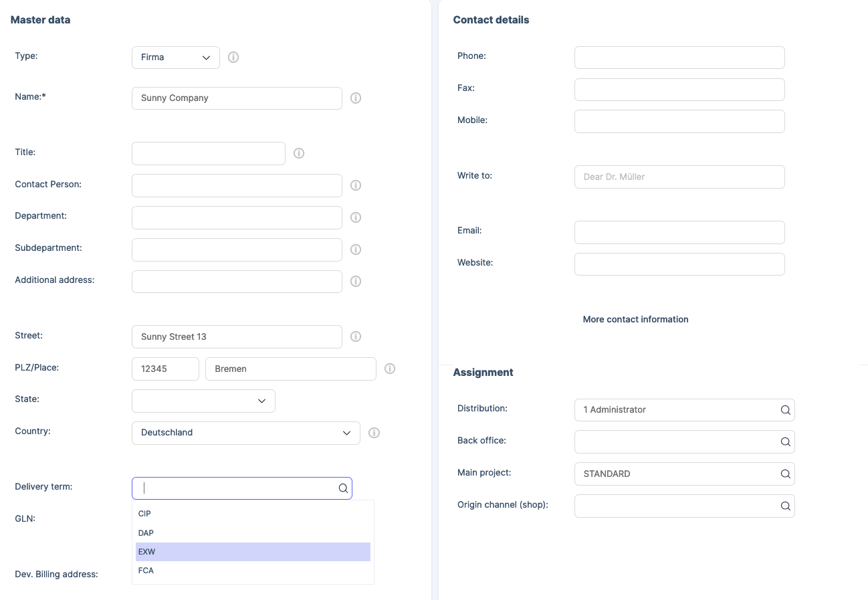Open More contact information link
Viewport: 868px width, 600px height.
click(x=635, y=320)
